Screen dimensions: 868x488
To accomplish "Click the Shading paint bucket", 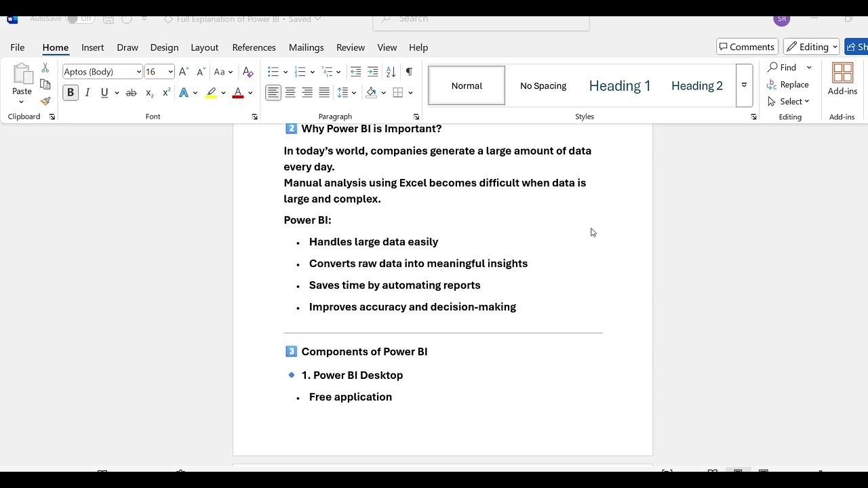I will tap(371, 93).
